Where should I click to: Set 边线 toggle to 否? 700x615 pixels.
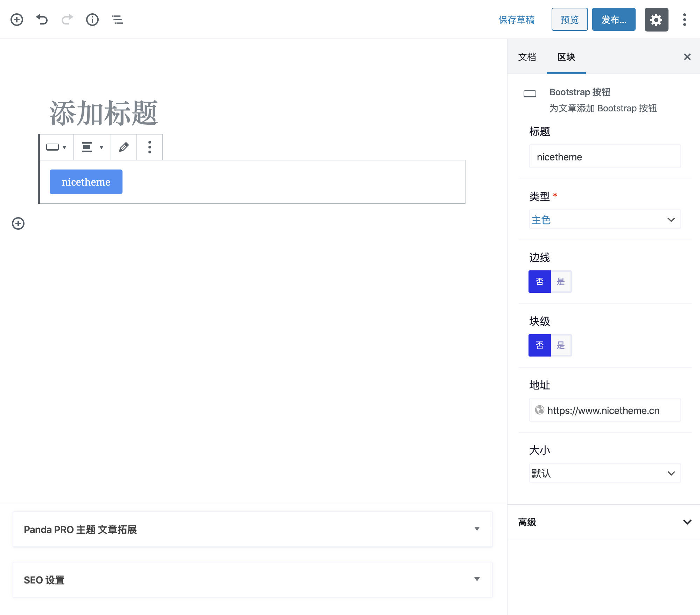(540, 282)
